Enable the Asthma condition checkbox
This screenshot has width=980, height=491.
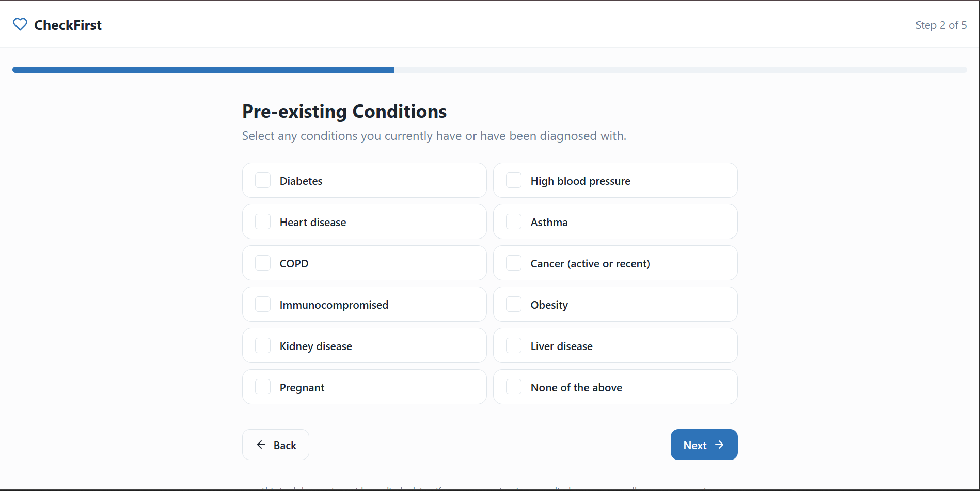click(514, 221)
